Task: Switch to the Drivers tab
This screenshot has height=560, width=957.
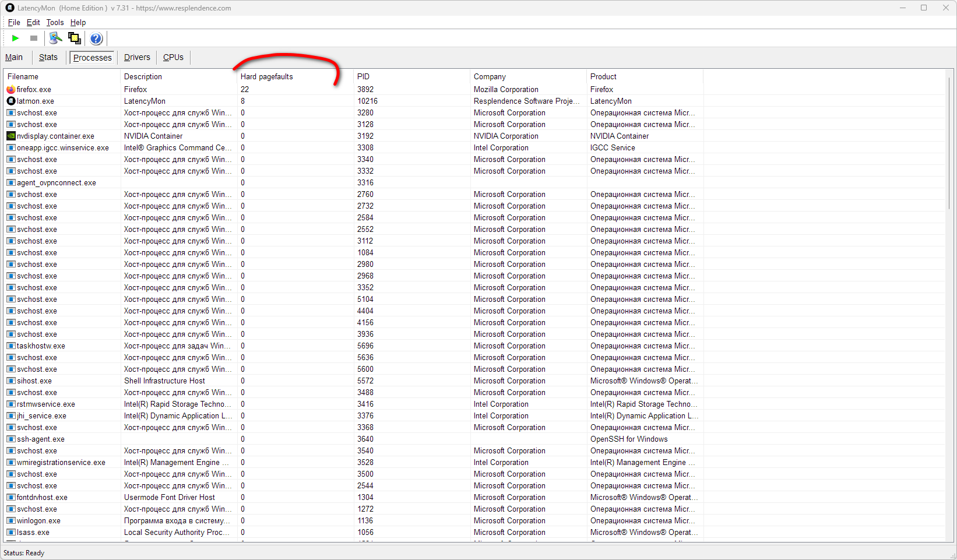Action: tap(137, 57)
